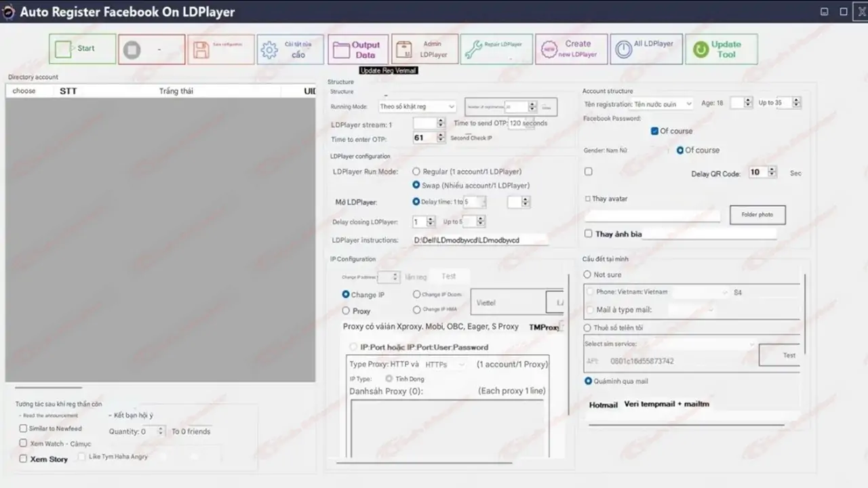Click the Folder photo button
This screenshot has width=868, height=488.
tap(757, 214)
